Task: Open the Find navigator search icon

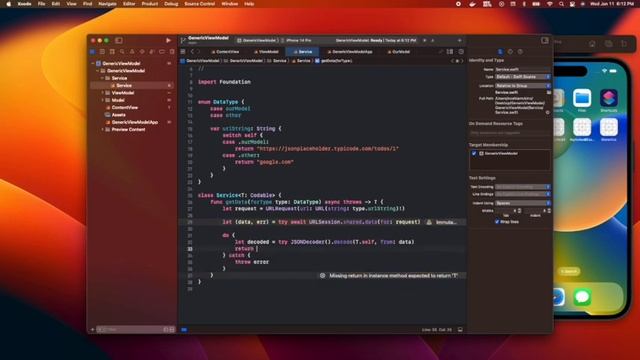Action: tap(122, 52)
